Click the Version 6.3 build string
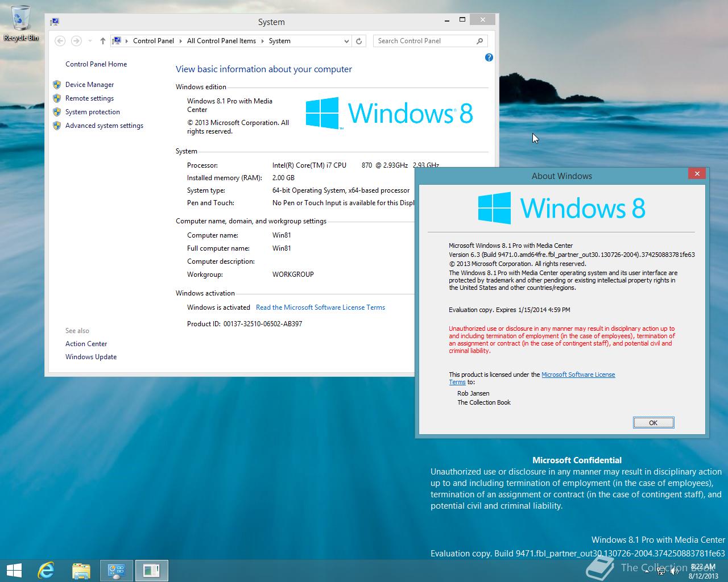The height and width of the screenshot is (582, 728). tap(572, 255)
